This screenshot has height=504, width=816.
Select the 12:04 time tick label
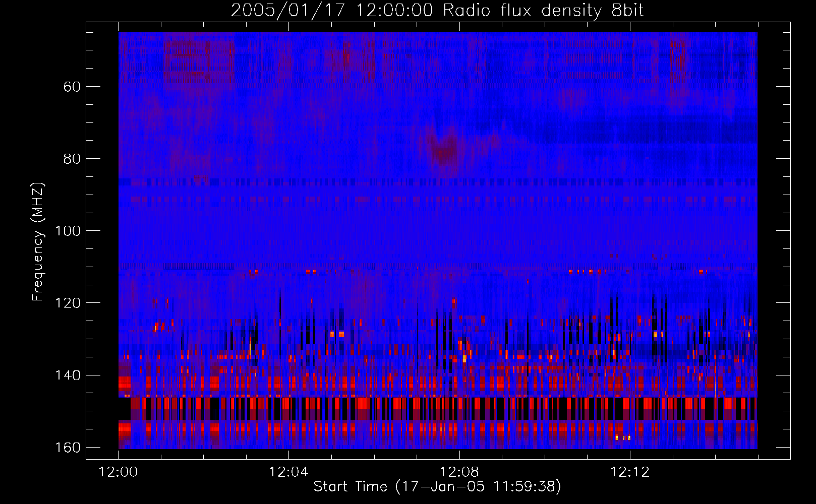tap(288, 472)
